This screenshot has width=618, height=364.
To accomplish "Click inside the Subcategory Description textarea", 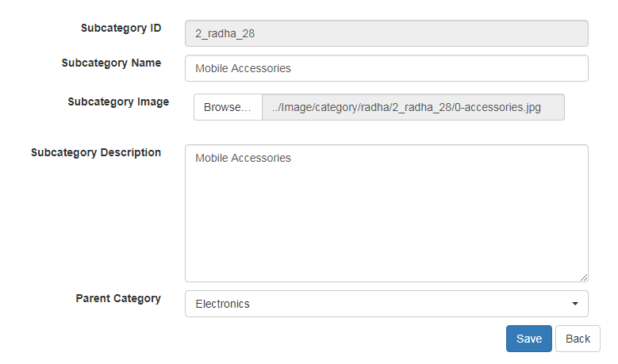I will 386,213.
